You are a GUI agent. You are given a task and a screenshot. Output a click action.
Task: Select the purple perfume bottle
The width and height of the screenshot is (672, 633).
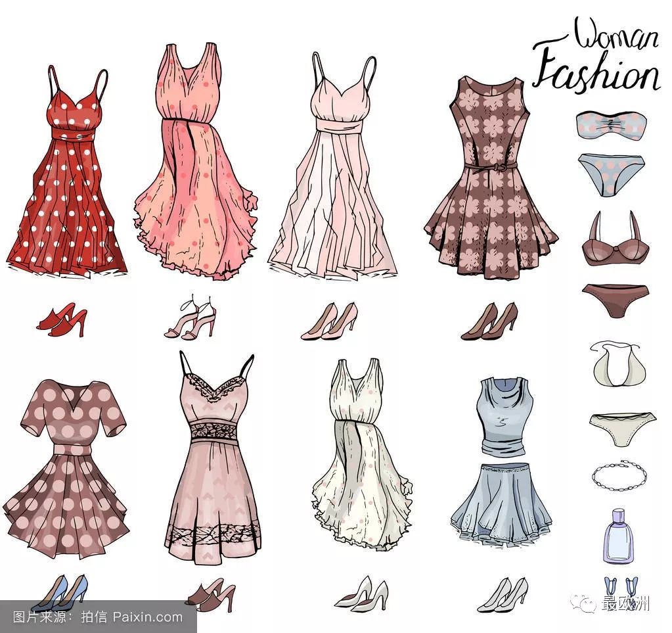(x=619, y=535)
